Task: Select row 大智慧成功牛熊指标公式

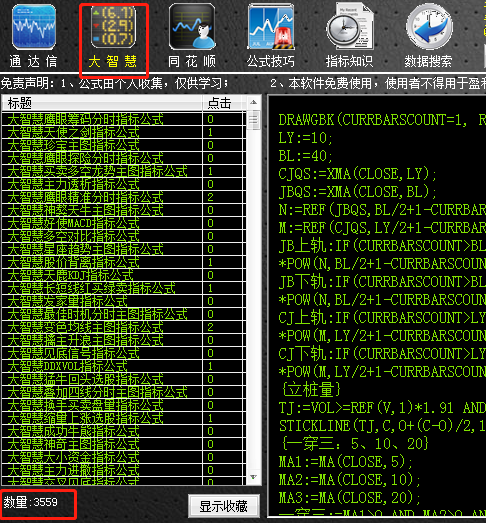Action: pos(123,431)
